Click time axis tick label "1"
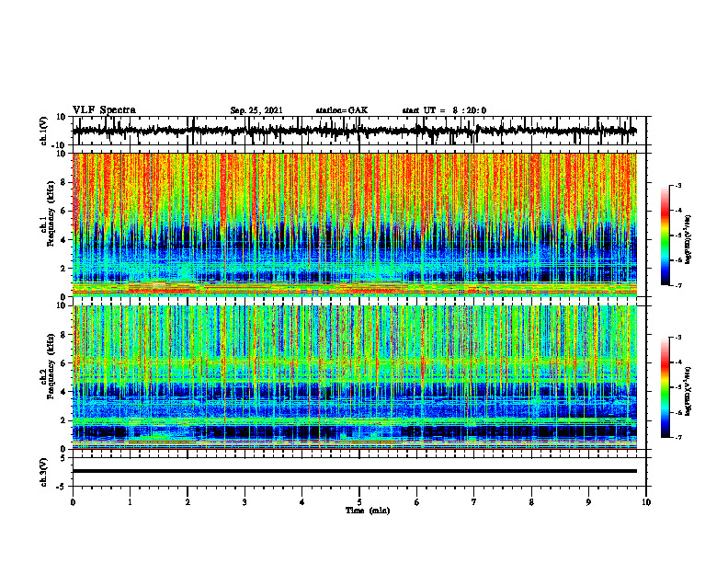This screenshot has width=728, height=563. (x=130, y=502)
